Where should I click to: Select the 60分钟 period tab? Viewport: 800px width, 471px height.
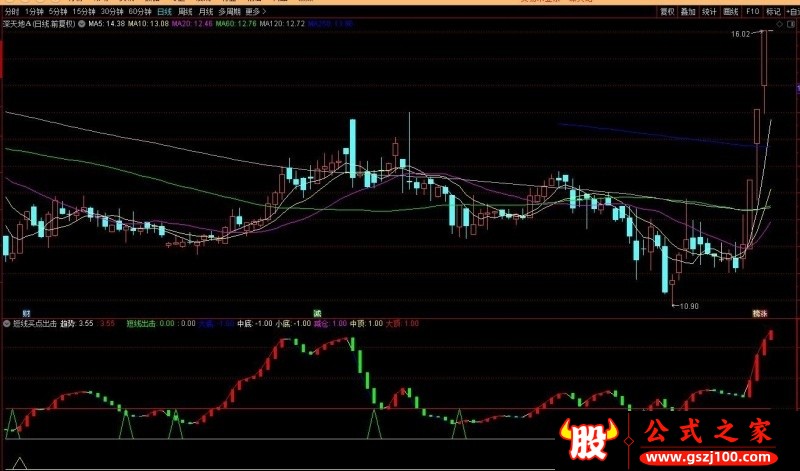coord(140,12)
